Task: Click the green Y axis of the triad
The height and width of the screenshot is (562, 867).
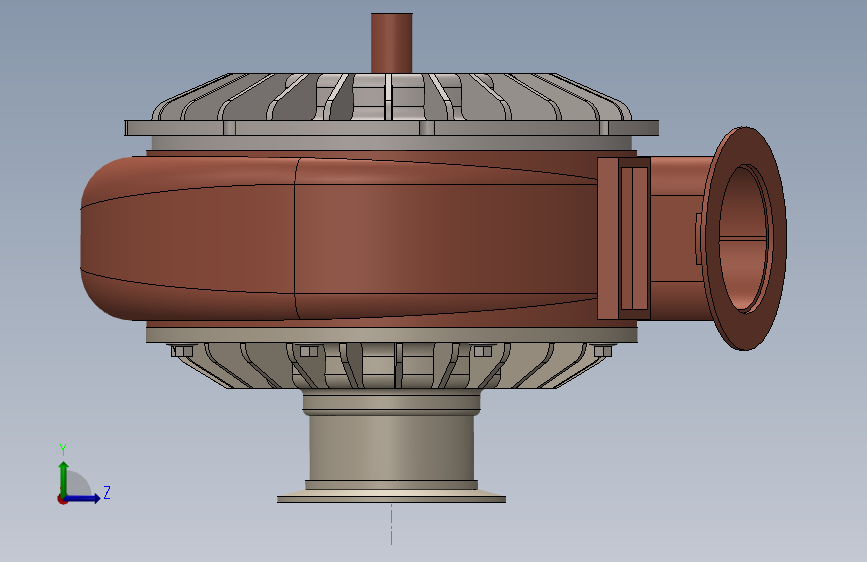Action: [64, 479]
